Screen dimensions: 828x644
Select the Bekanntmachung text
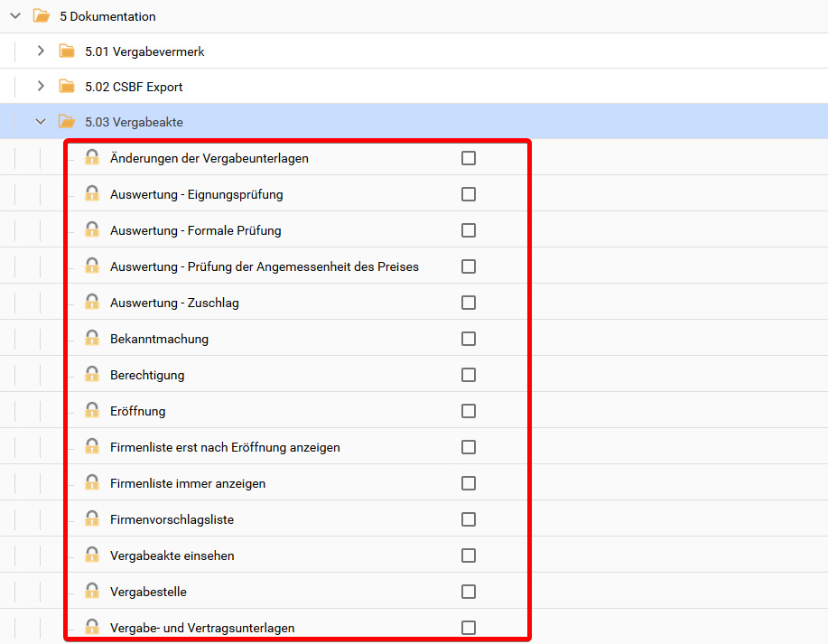click(159, 339)
